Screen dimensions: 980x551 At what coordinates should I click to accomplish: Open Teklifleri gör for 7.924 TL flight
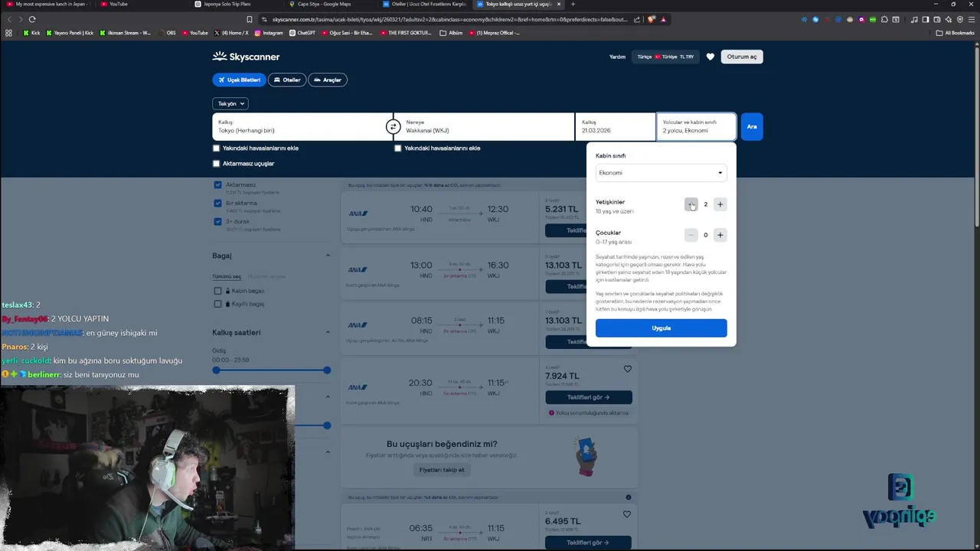pos(589,397)
